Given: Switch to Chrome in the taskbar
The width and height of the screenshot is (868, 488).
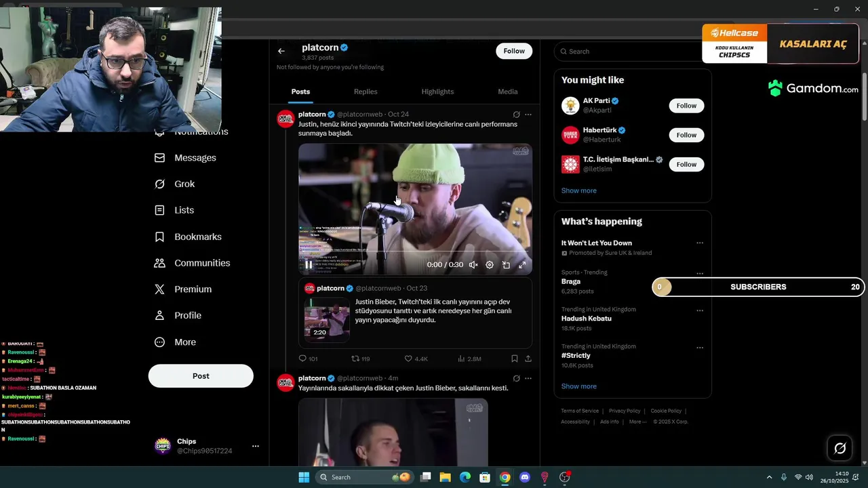Looking at the screenshot, I should (x=505, y=477).
